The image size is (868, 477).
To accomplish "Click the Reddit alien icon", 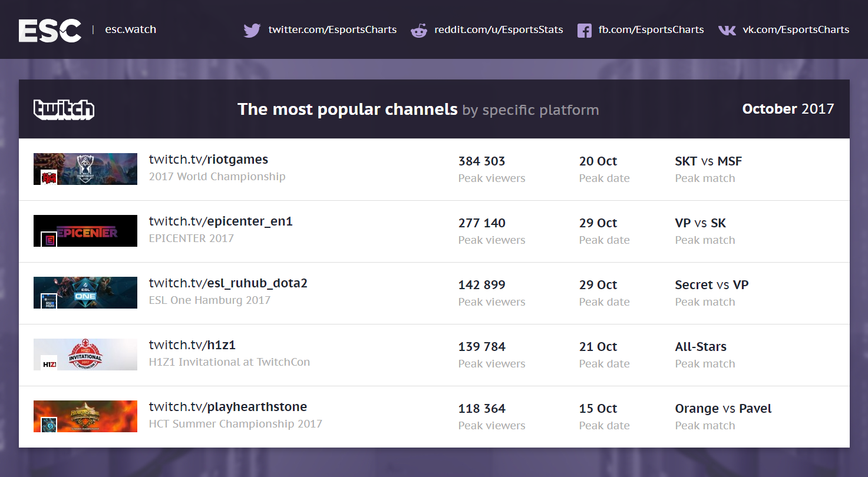I will pyautogui.click(x=419, y=30).
